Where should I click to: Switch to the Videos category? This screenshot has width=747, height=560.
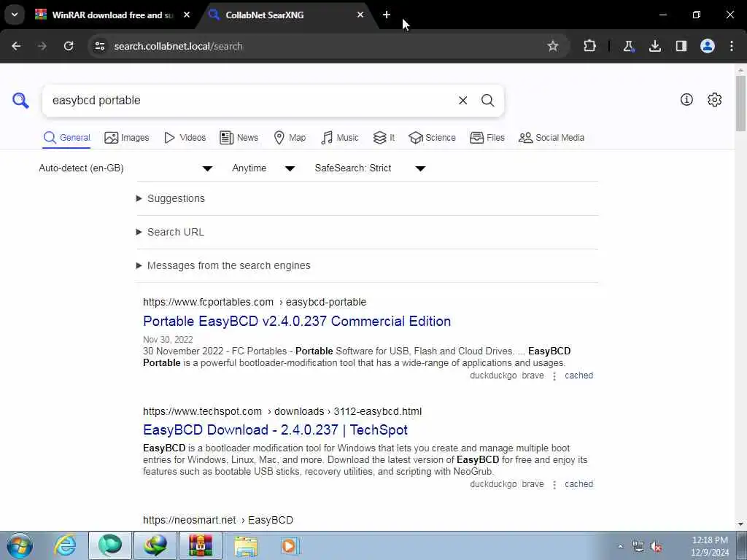point(185,138)
